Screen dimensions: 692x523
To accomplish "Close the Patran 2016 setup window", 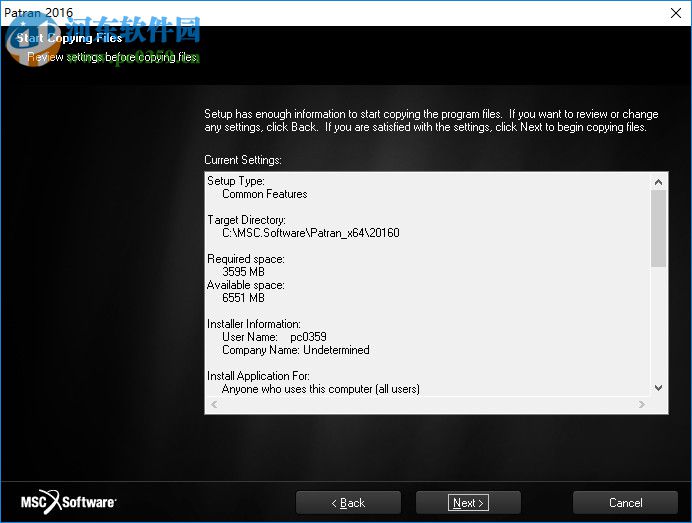I will click(676, 13).
